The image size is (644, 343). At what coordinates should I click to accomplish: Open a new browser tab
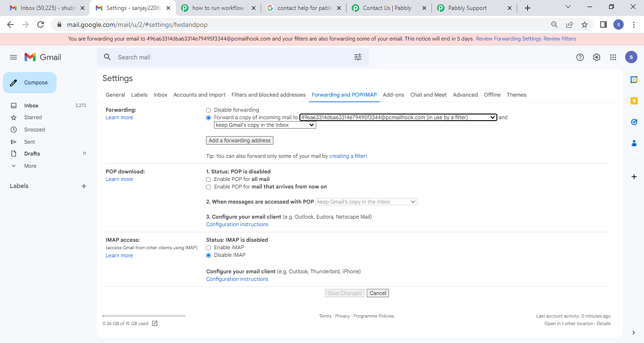coord(528,8)
